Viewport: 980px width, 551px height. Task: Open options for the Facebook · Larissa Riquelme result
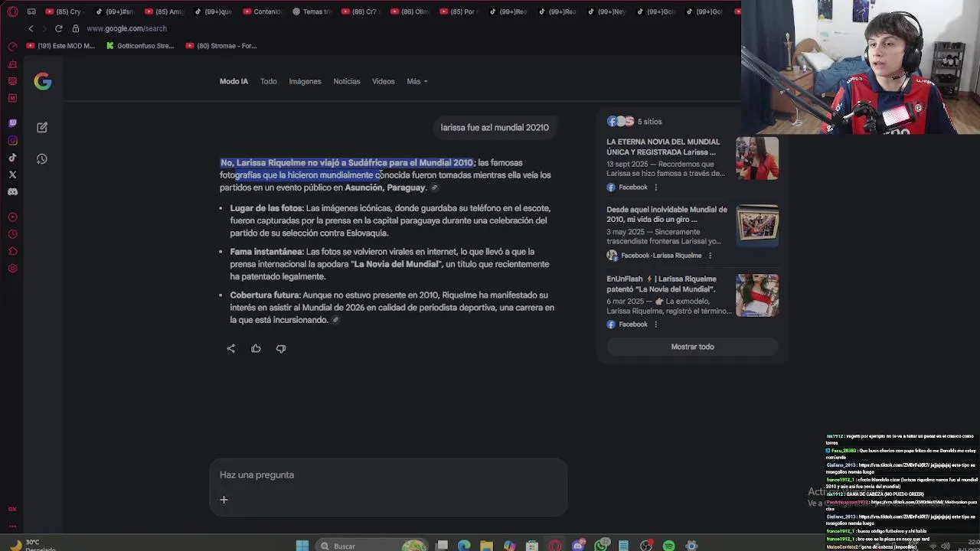710,256
